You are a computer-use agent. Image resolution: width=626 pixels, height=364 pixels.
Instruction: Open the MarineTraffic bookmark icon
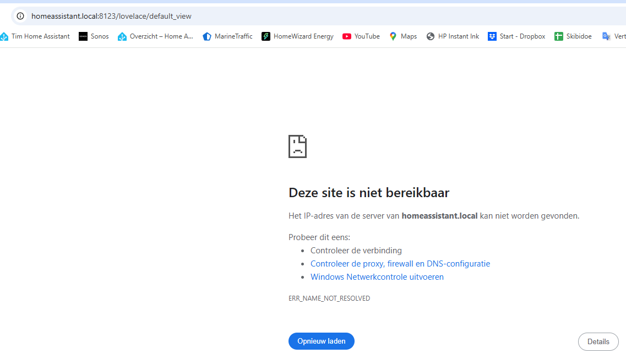[207, 36]
